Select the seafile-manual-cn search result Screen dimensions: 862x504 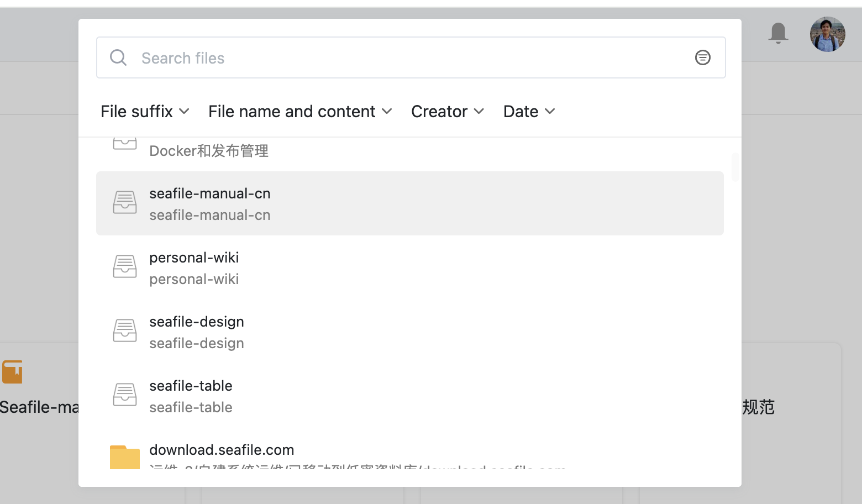coord(410,203)
